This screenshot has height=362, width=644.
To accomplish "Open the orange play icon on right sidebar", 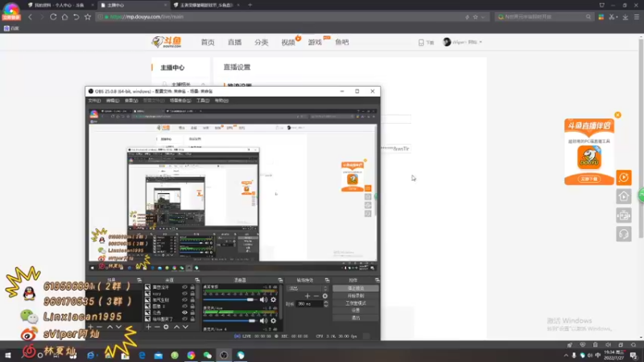I will click(x=623, y=178).
